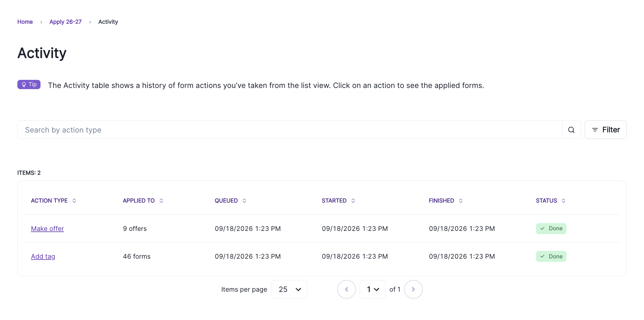Sort by Queued column arrows
644x320 pixels.
click(244, 201)
